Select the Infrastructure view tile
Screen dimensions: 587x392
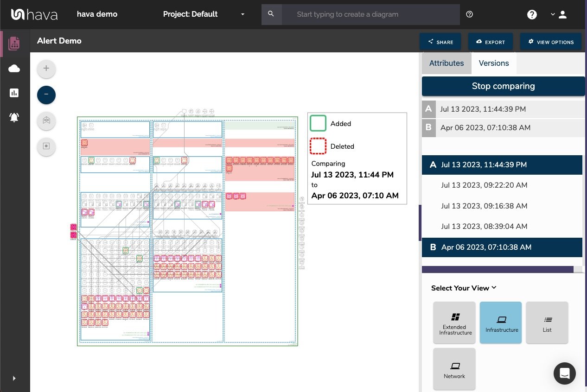pyautogui.click(x=501, y=322)
